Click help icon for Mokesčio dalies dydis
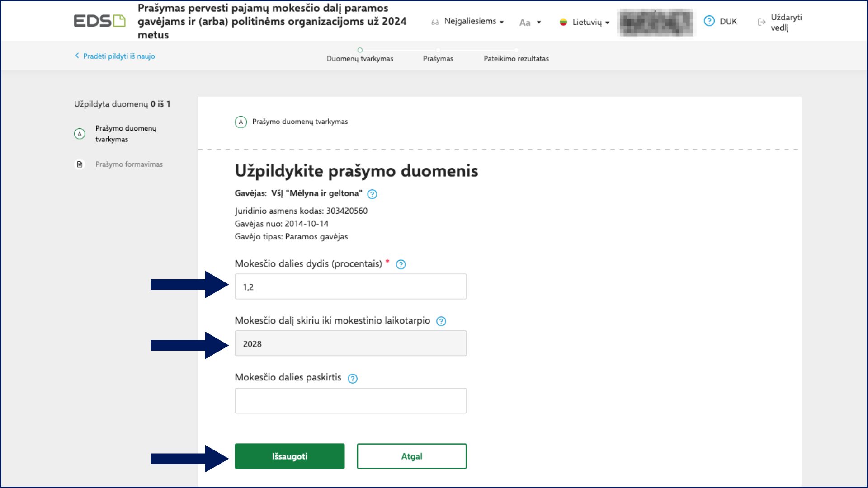This screenshot has width=868, height=488. pyautogui.click(x=401, y=265)
